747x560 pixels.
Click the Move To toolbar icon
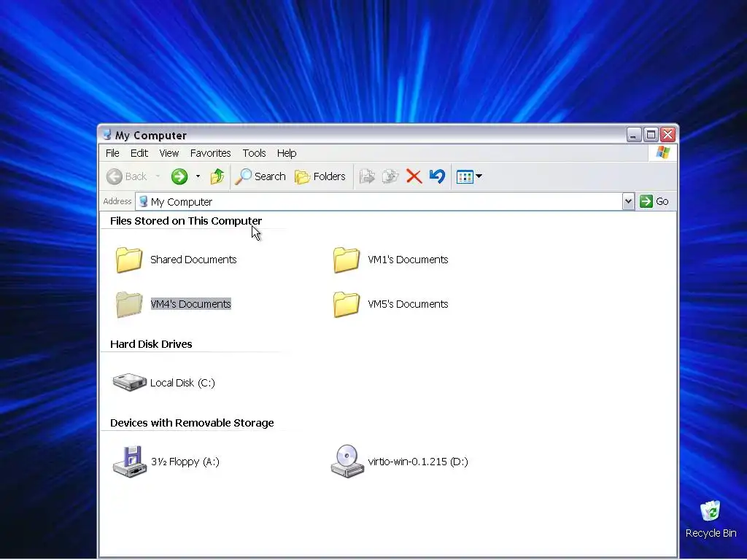pos(367,176)
